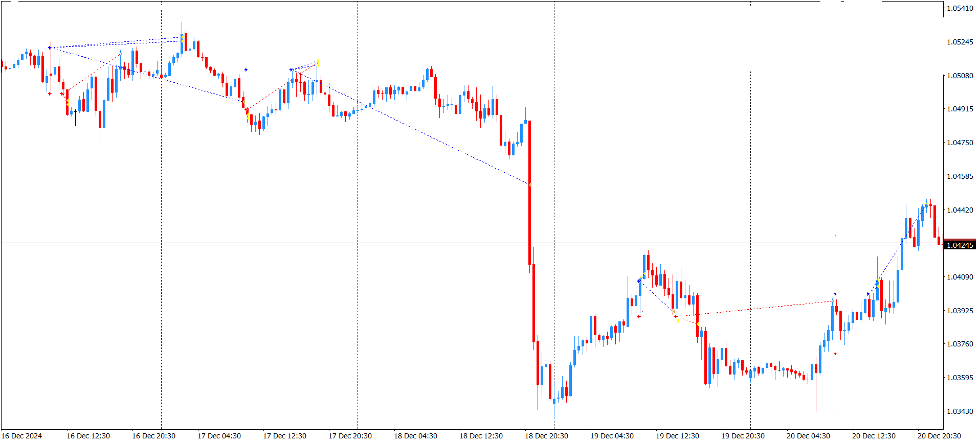This screenshot has width=980, height=443.
Task: Click the red arrow marker below the 20 Dec 04:30 rally candle
Action: (835, 354)
